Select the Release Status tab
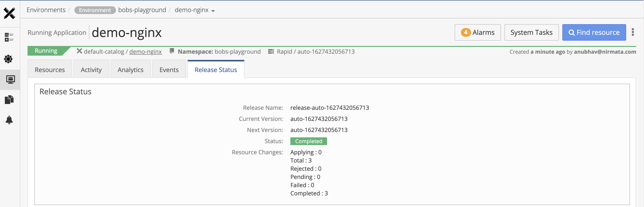This screenshot has width=644, height=207. pyautogui.click(x=216, y=70)
